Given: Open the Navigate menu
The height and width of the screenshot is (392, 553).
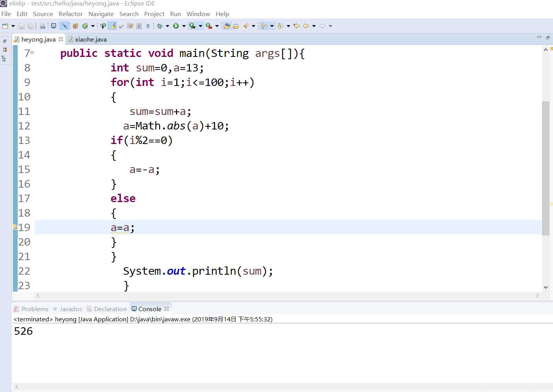Looking at the screenshot, I should (x=101, y=14).
